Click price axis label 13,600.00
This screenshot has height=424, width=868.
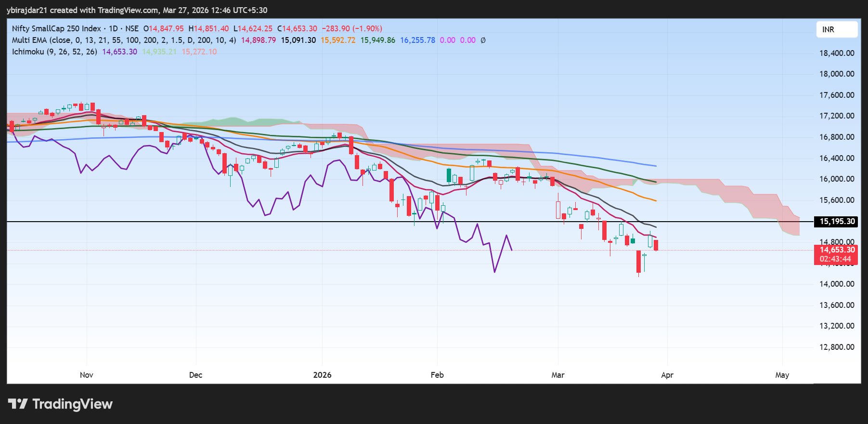click(837, 305)
